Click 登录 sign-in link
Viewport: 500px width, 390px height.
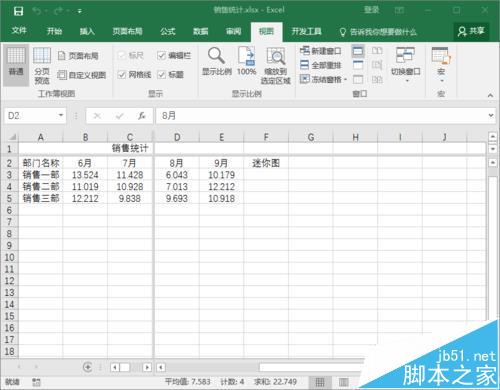coord(371,10)
